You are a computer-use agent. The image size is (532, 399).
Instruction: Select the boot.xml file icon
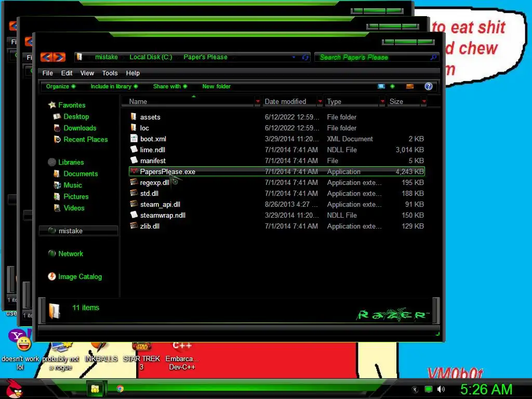click(x=134, y=138)
